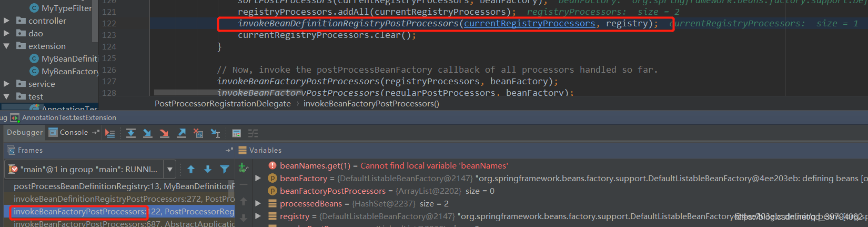Click Frames panel pin icon

229,151
